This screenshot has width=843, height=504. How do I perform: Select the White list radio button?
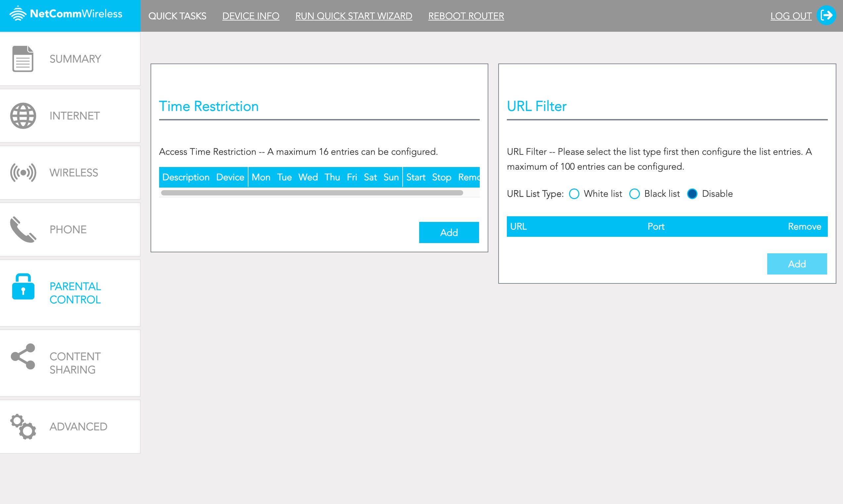coord(574,194)
